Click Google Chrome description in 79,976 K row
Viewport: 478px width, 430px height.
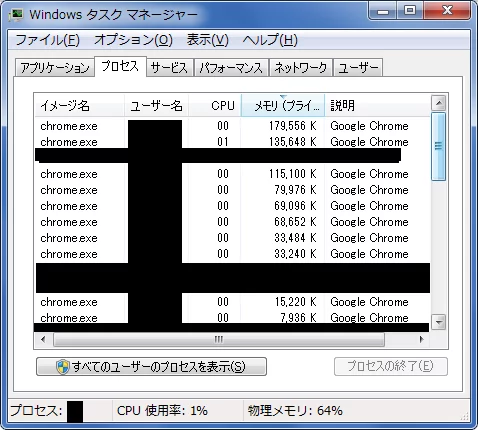point(369,190)
